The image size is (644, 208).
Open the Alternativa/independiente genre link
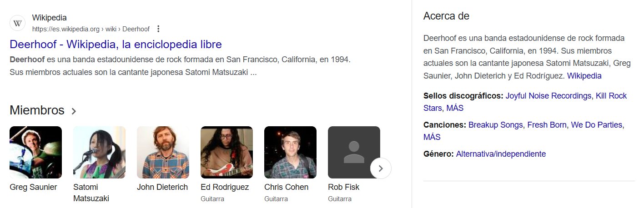point(501,154)
